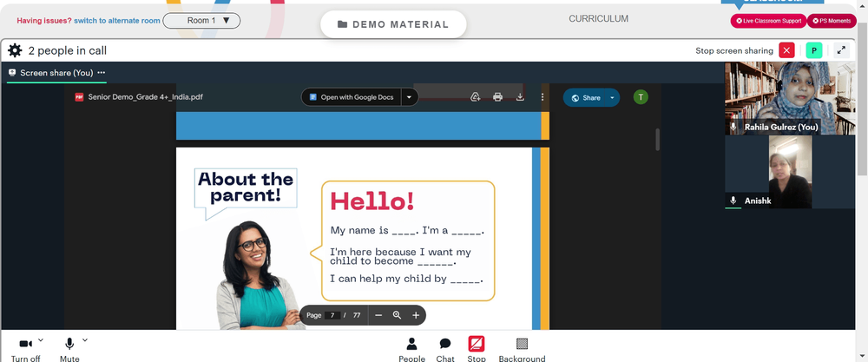This screenshot has width=868, height=362.
Task: Select Anishk video thumbnail
Action: pos(790,172)
